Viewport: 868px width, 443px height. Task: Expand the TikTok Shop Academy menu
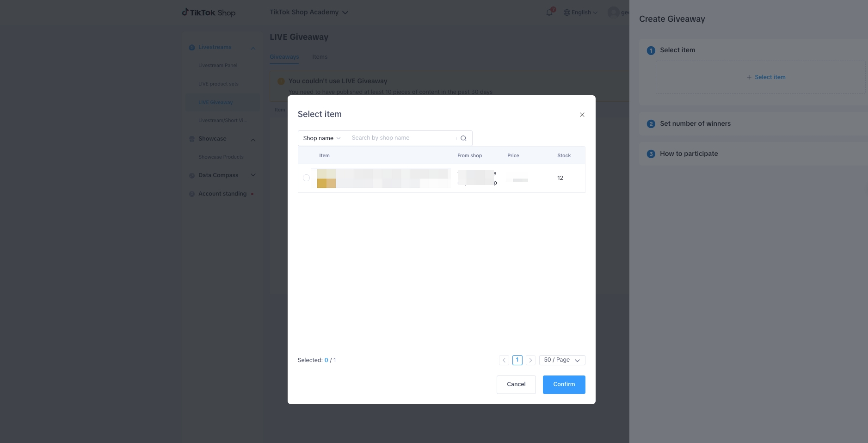click(309, 12)
